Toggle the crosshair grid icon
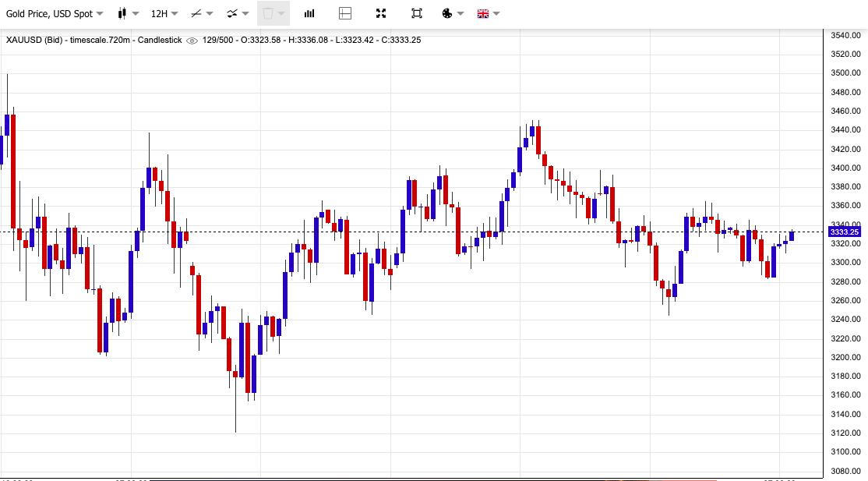 (x=345, y=13)
